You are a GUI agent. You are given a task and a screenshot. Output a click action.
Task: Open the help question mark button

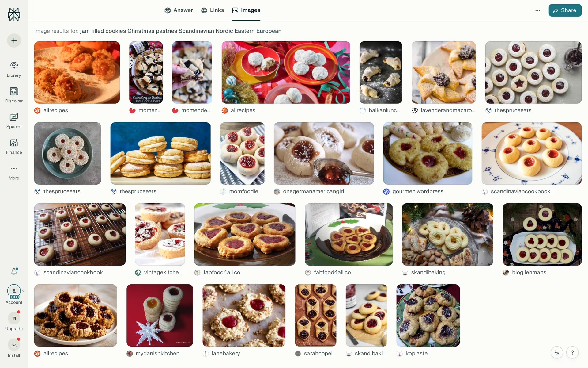(572, 352)
